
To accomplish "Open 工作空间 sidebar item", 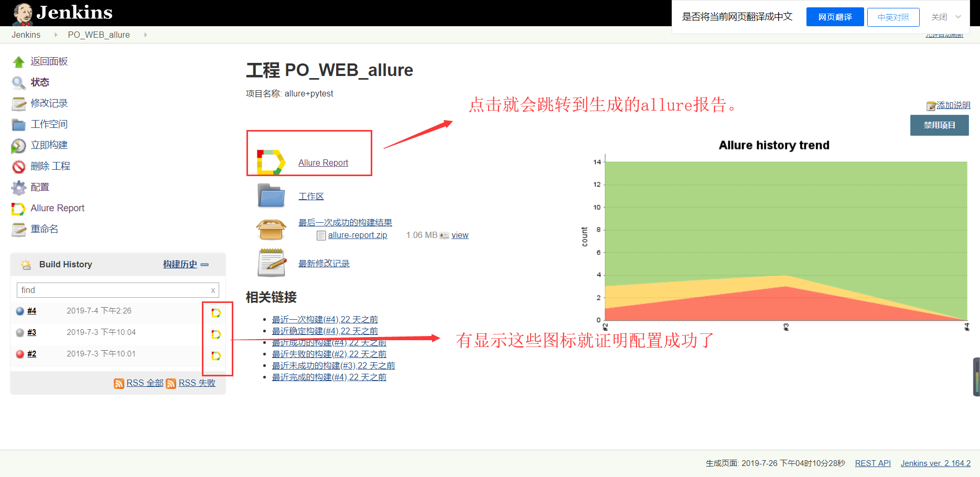I will (49, 124).
